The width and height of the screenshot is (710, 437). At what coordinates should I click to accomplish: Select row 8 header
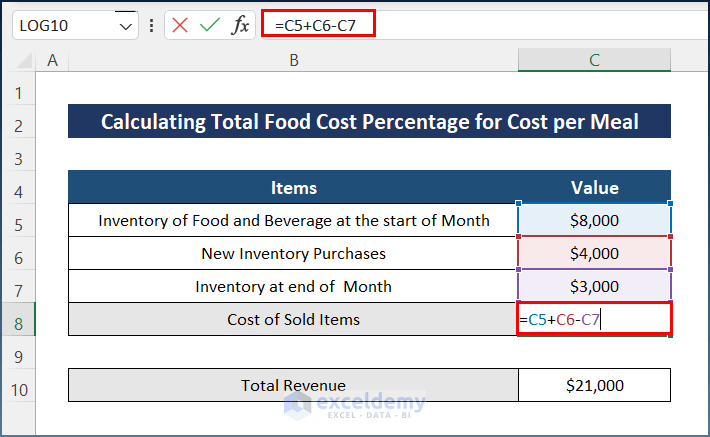[x=18, y=320]
